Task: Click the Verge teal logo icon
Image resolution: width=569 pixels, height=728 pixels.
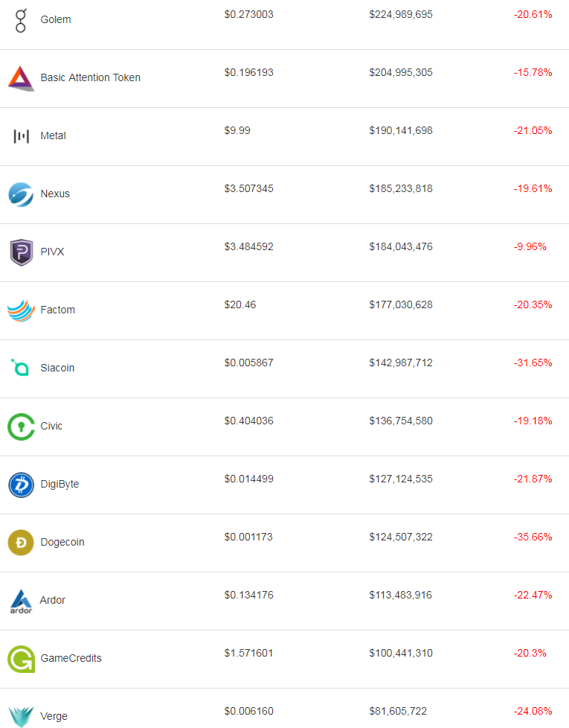Action: [21, 715]
